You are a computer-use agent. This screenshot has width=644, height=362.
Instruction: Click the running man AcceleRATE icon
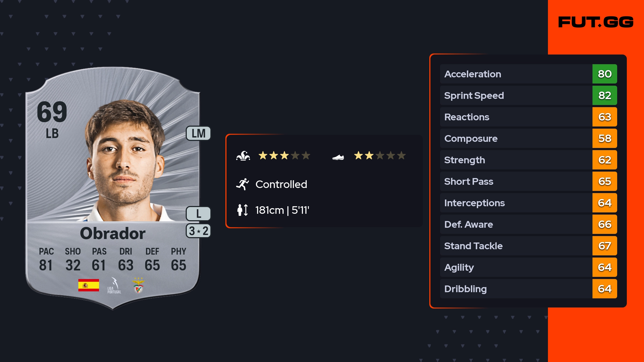point(243,184)
